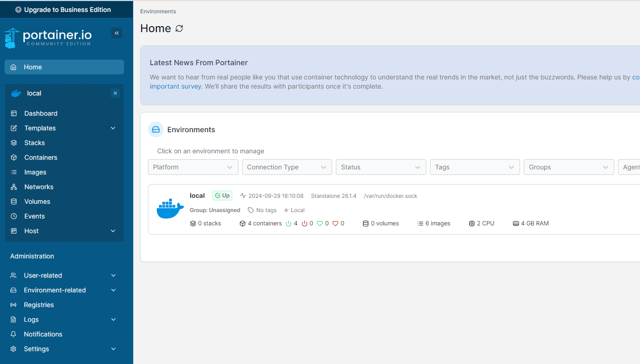
Task: Follow the 'important survey' link
Action: click(x=176, y=86)
